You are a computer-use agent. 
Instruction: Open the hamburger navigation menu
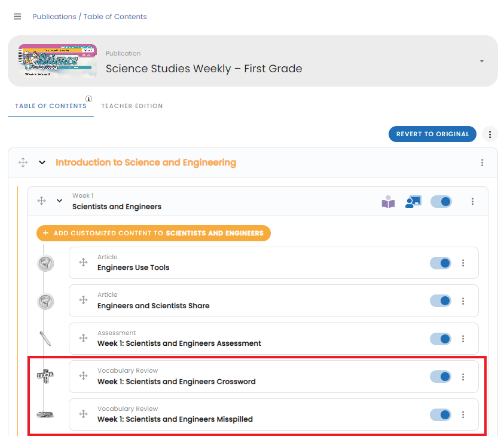17,17
